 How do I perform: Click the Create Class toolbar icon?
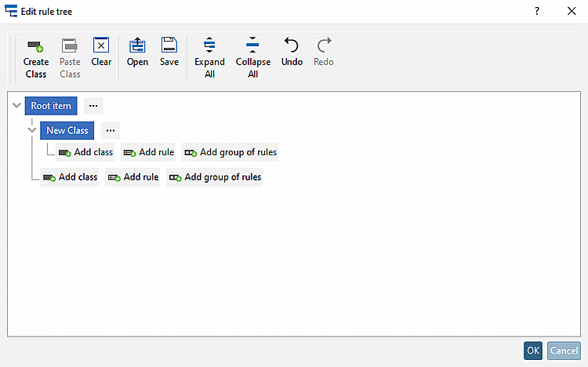[35, 58]
